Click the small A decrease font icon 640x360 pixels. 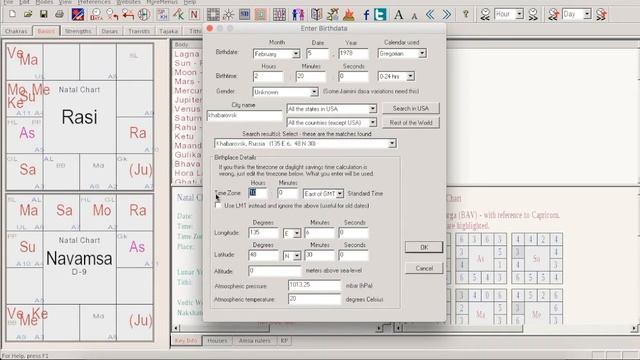(x=414, y=16)
